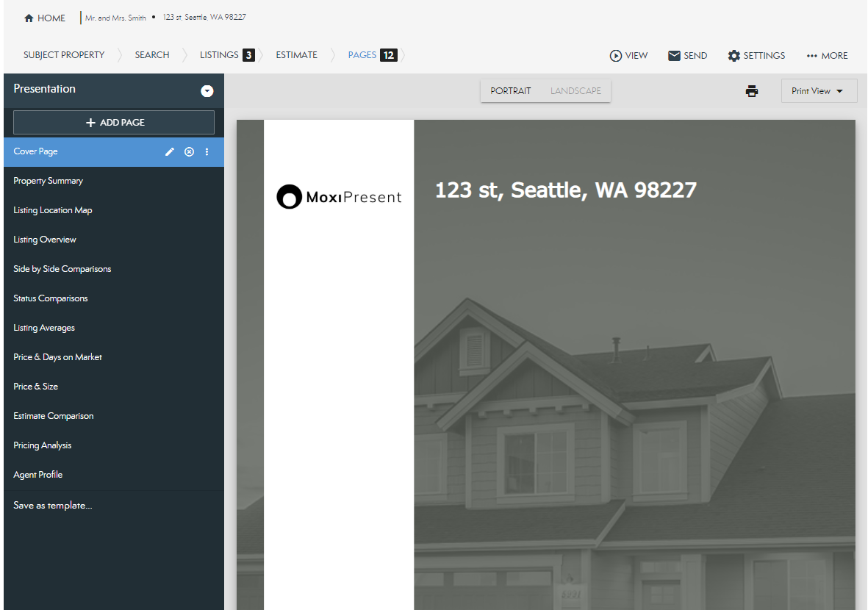Open the Print View dropdown
Image resolution: width=868 pixels, height=610 pixels.
(x=819, y=91)
